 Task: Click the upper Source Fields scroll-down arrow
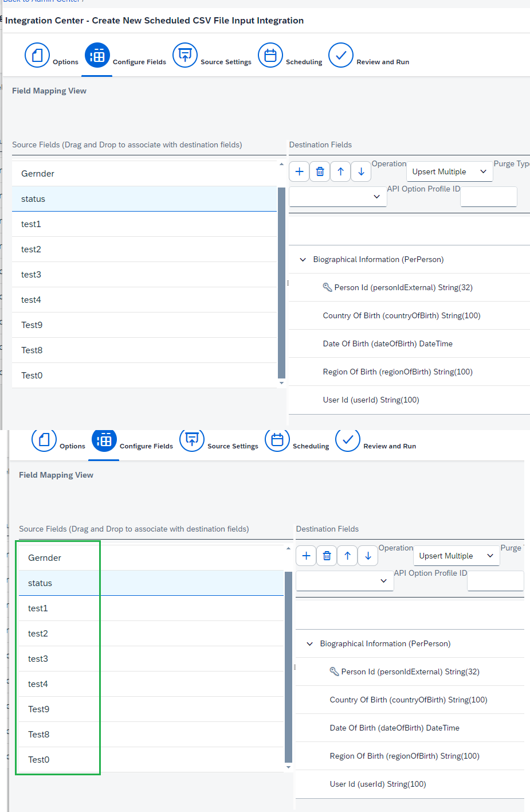click(281, 382)
